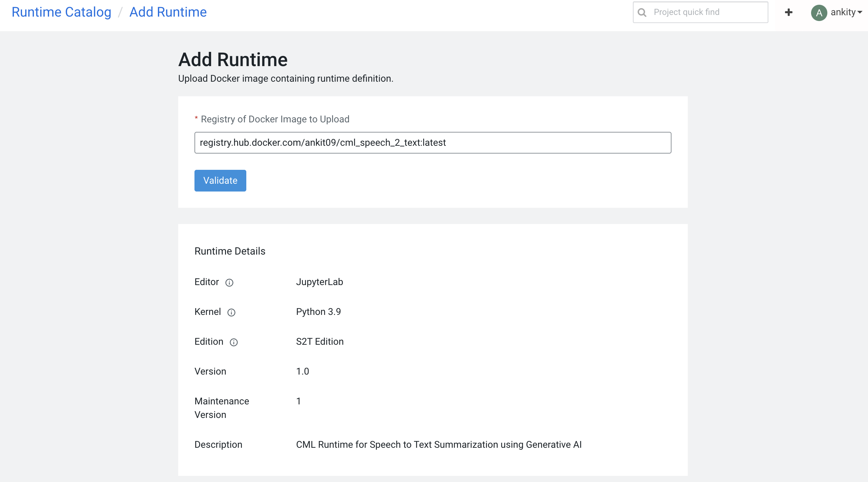Click the Registry of Docker Image label
The height and width of the screenshot is (482, 868).
click(x=275, y=119)
